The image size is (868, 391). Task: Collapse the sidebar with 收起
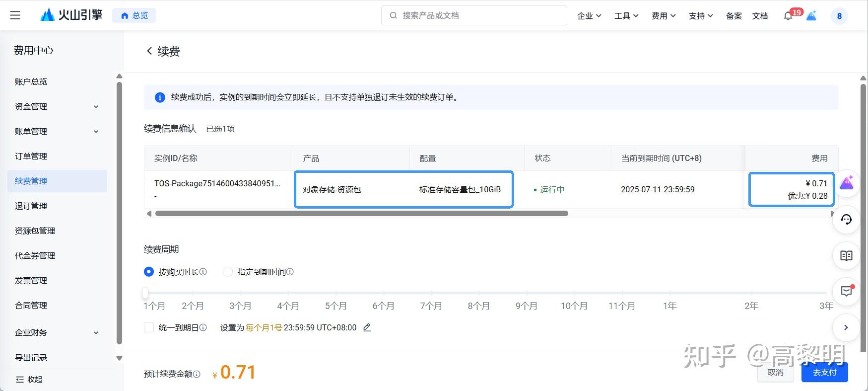click(x=29, y=379)
